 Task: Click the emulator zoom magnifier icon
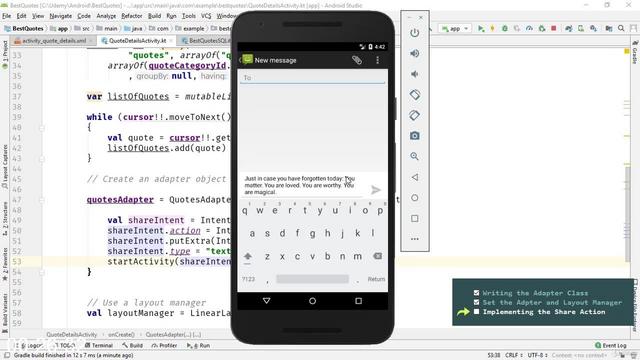point(414,156)
